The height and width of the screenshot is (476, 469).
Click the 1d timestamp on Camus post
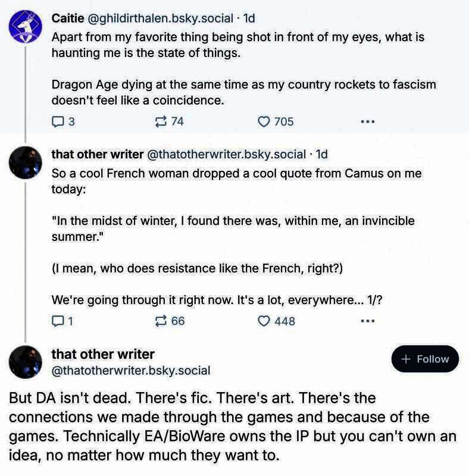(x=321, y=154)
